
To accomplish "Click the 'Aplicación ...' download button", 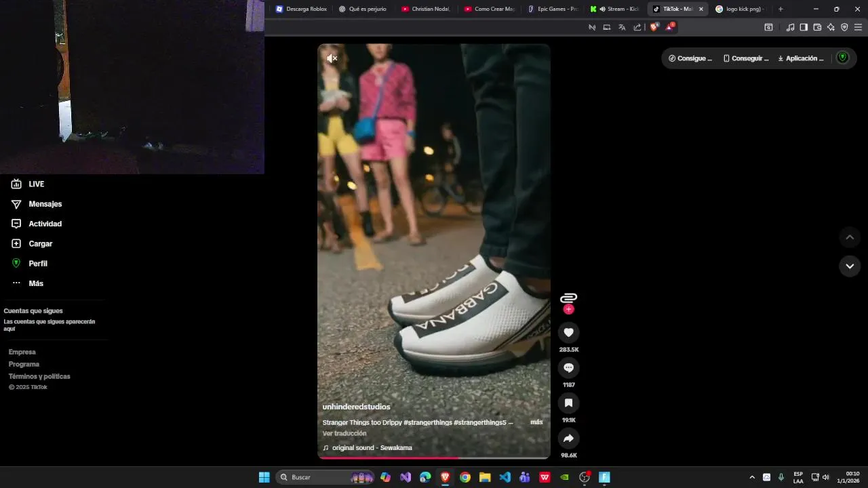I will pos(801,58).
